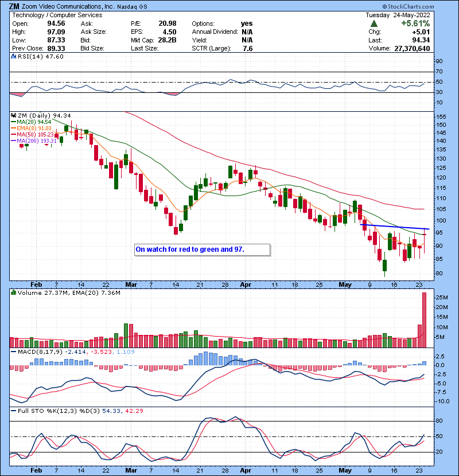Screen dimensions: 459x476
Task: Click the MACD value -2.414
Action: pyautogui.click(x=75, y=352)
